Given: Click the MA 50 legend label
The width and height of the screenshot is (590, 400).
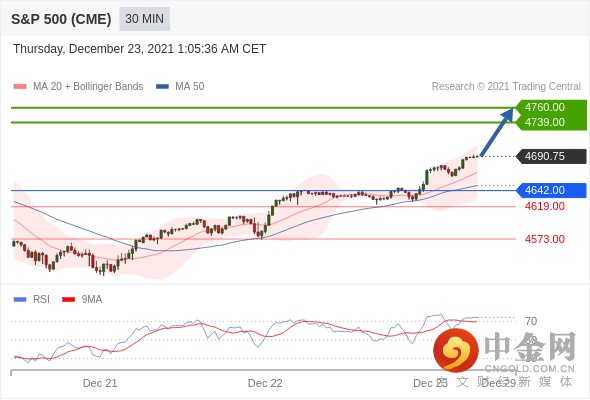Looking at the screenshot, I should point(190,87).
